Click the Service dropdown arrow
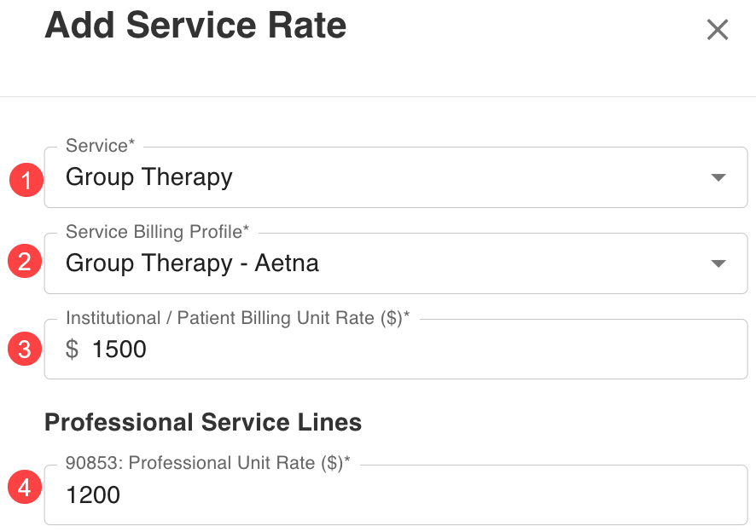Viewport: 756px width, 532px height. point(718,177)
